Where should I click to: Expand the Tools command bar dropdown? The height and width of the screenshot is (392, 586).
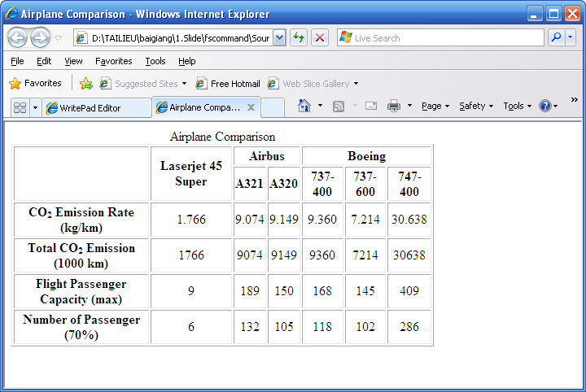517,106
